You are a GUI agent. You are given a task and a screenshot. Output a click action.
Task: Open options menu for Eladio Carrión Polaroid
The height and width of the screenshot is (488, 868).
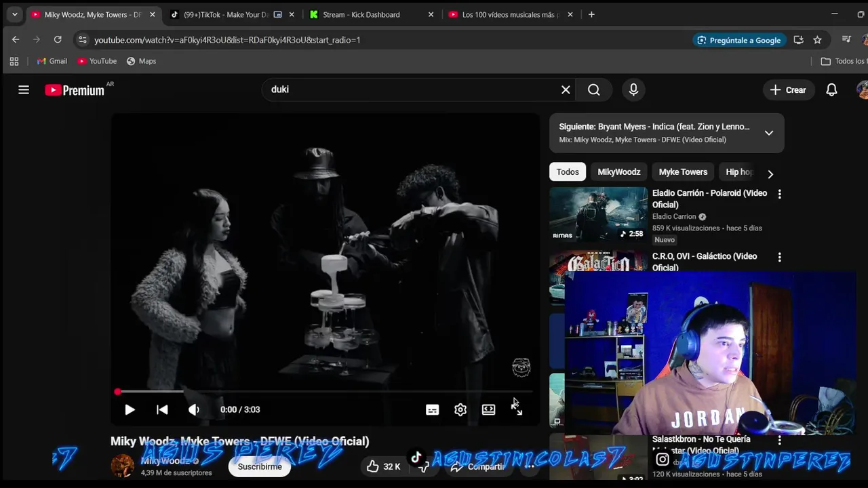[779, 194]
